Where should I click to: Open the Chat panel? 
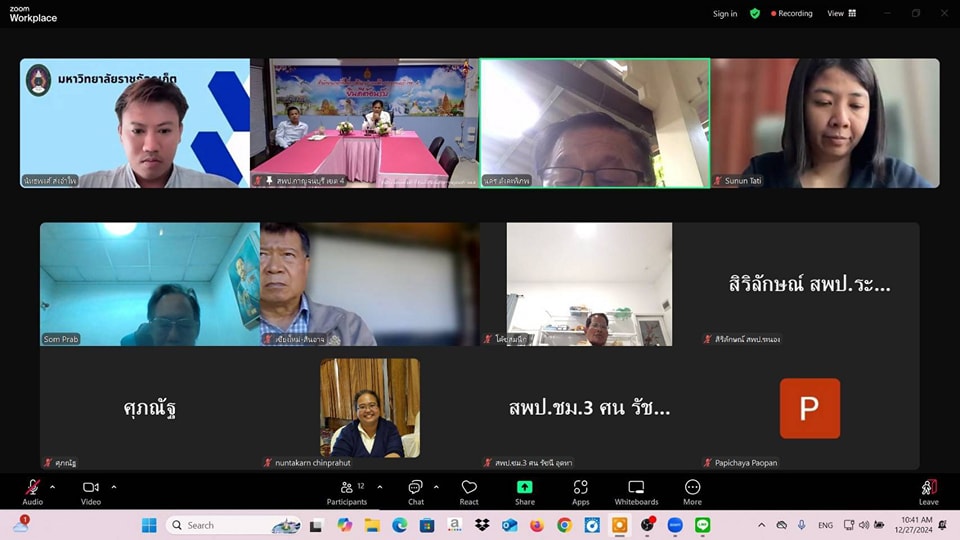point(416,492)
